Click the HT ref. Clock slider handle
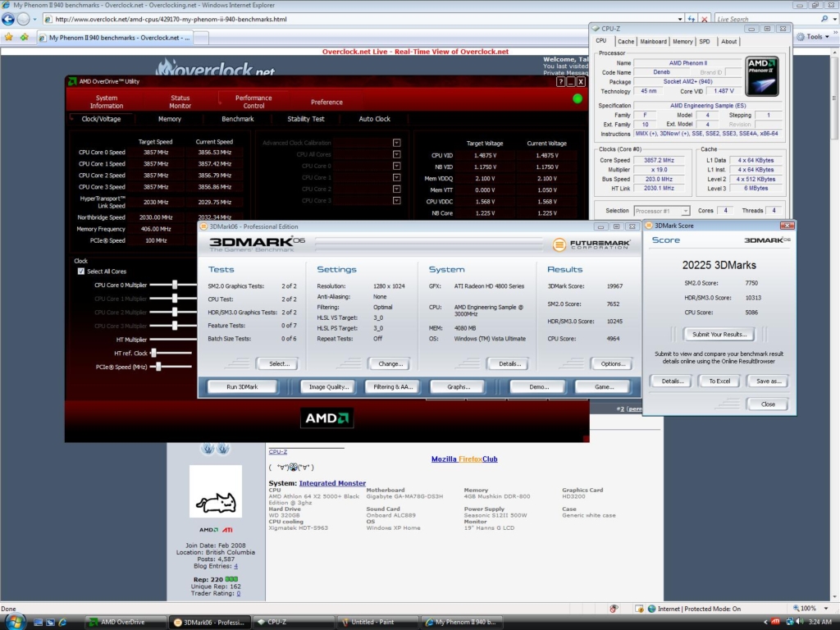The image size is (840, 630). [153, 353]
